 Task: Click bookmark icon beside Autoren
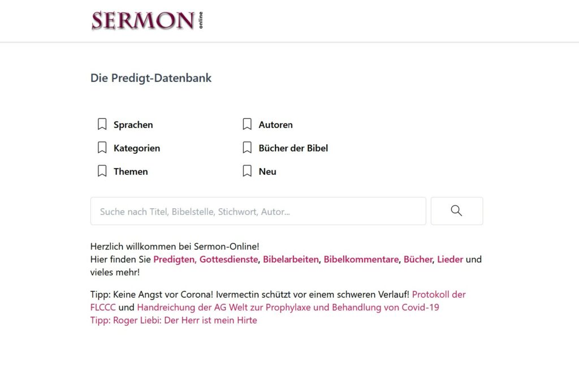pyautogui.click(x=247, y=124)
